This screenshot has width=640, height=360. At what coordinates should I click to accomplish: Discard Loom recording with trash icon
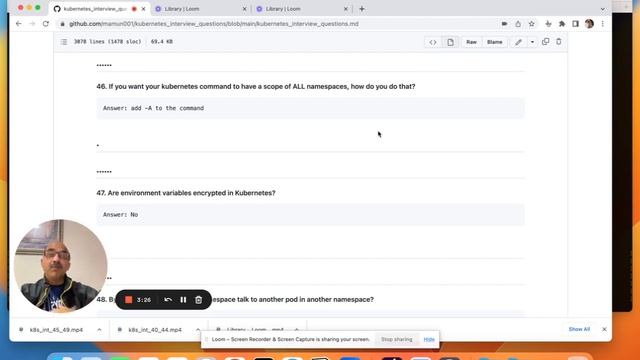(x=198, y=300)
